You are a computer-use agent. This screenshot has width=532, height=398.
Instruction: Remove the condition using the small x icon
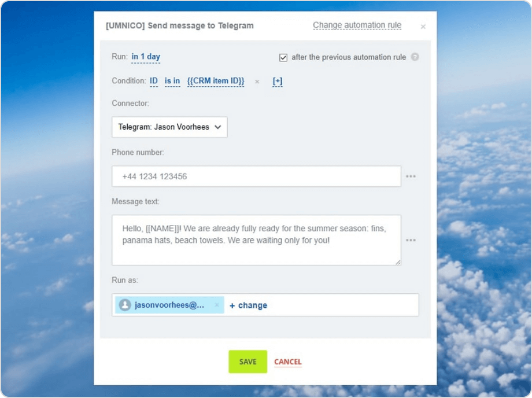pos(257,82)
